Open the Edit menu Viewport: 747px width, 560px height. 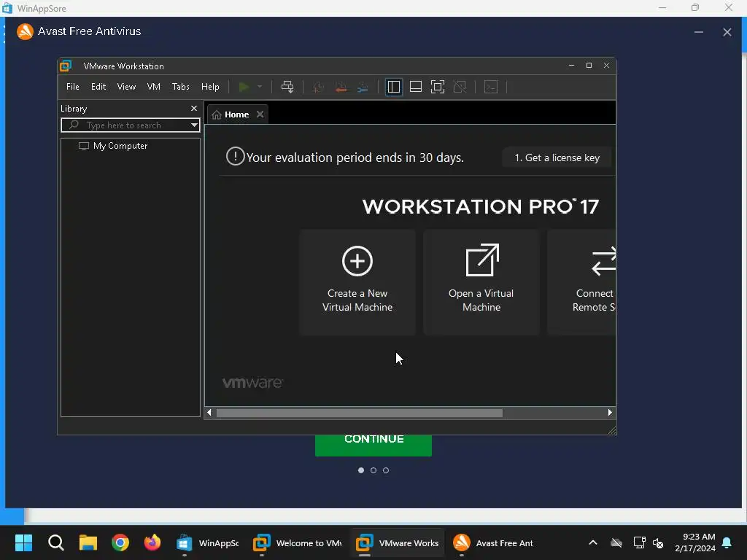click(98, 87)
